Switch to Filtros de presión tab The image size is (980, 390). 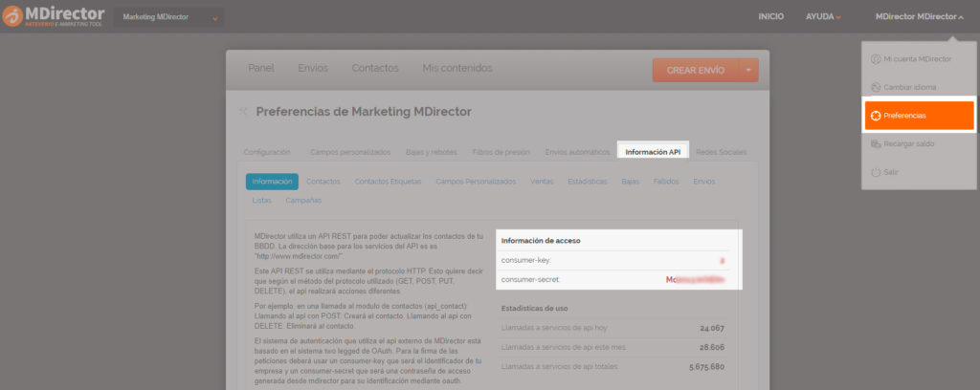501,152
